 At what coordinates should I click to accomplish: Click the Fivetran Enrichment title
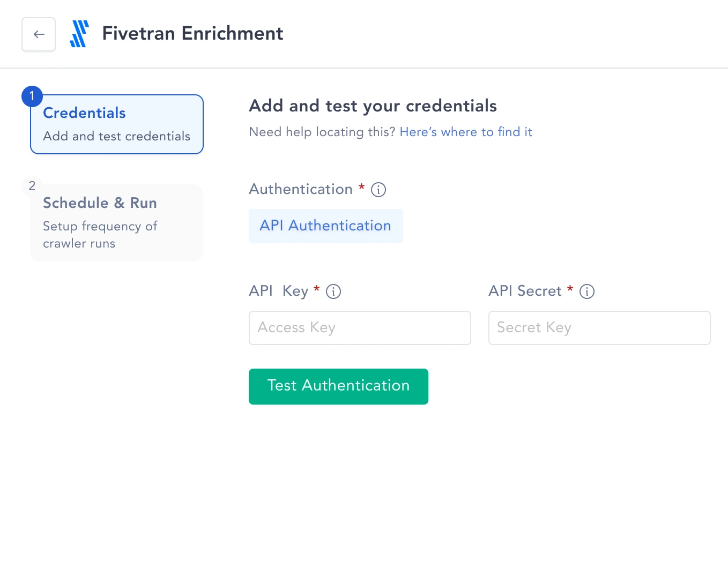tap(192, 34)
